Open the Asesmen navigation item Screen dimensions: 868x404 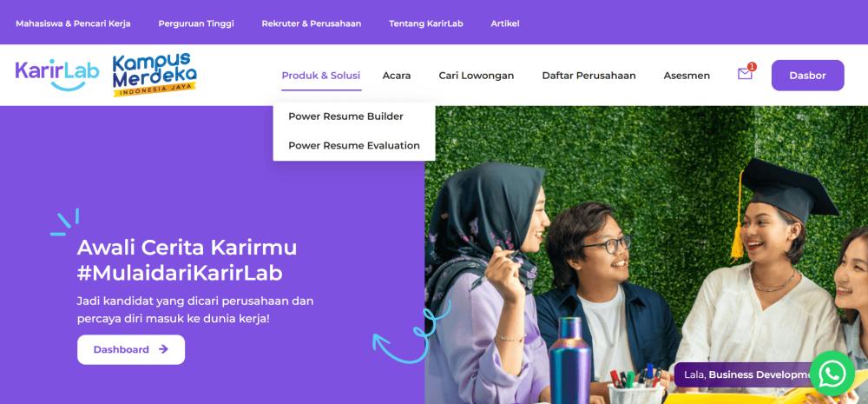tap(687, 76)
